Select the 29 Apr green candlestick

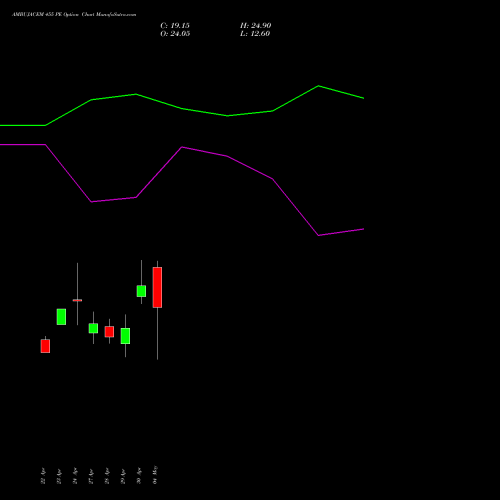(x=125, y=336)
